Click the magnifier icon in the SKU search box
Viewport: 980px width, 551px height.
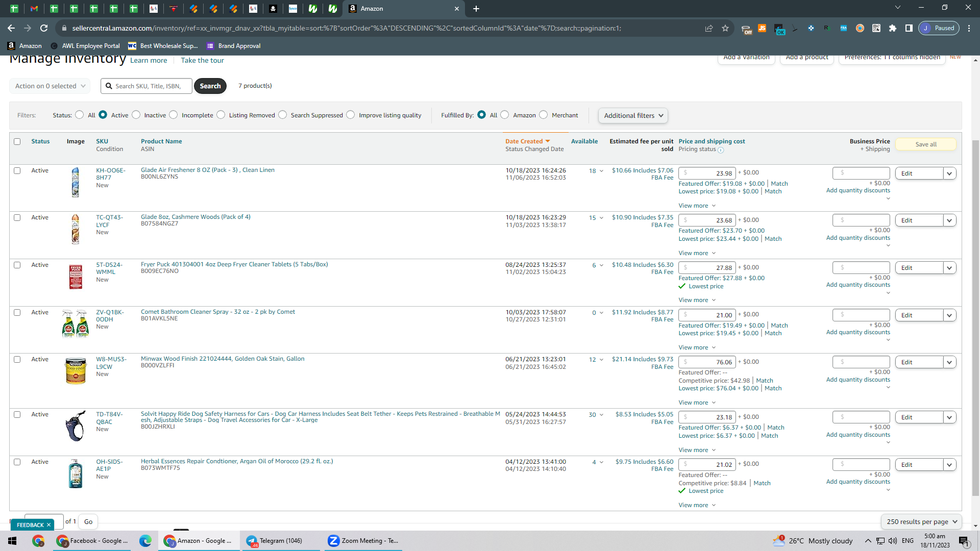pos(109,86)
